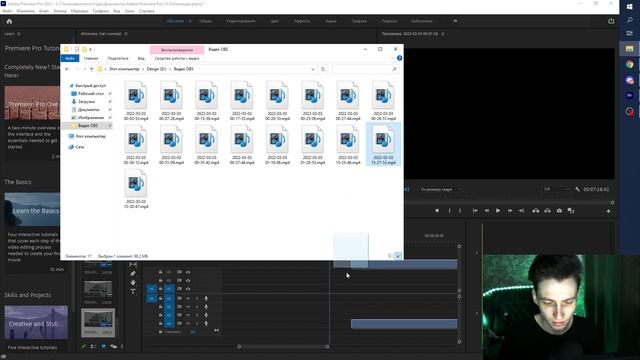Switch Project panel to freeform view
This screenshot has width=640, height=360.
113,346
